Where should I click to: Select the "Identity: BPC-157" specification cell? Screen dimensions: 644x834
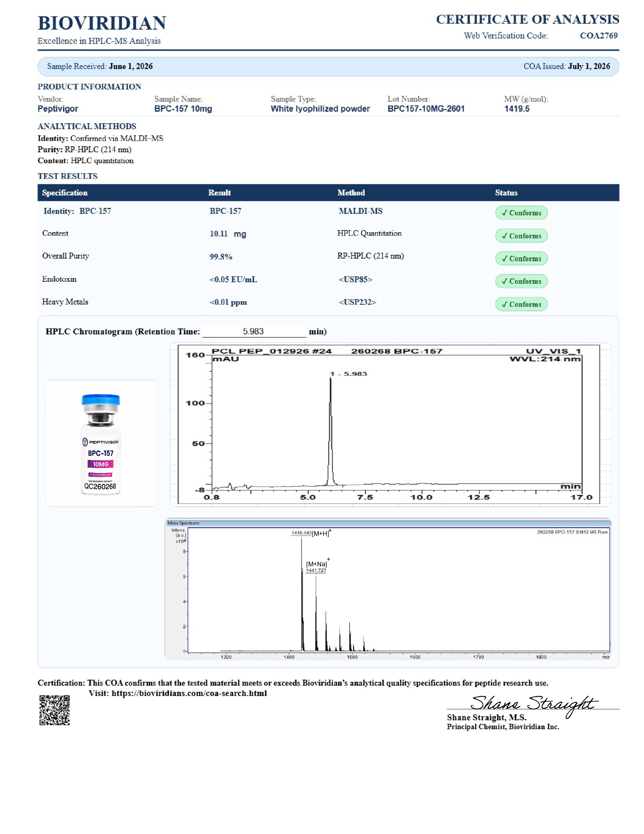click(77, 211)
